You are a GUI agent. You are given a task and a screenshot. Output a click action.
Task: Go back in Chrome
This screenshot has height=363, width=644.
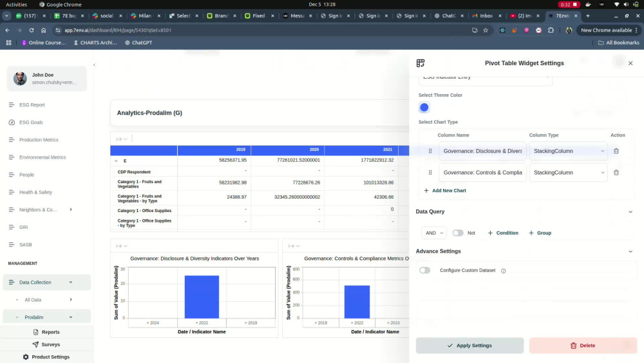[7, 30]
